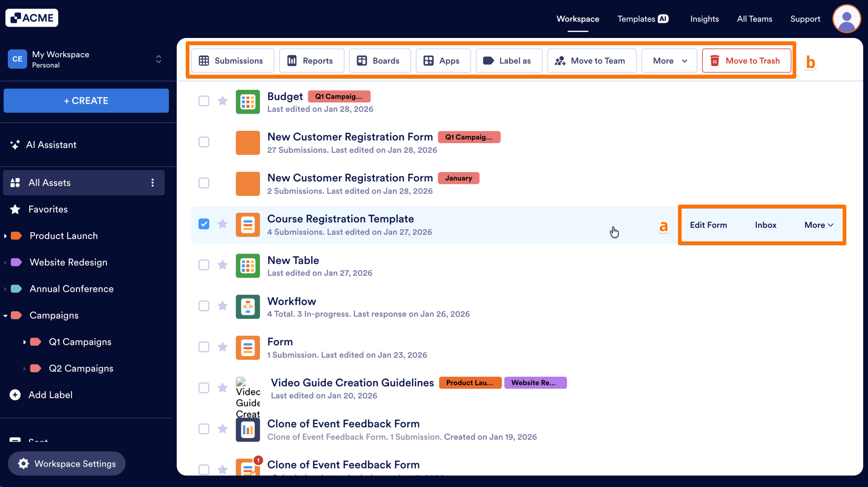Star the Budget item as favorite

(222, 101)
